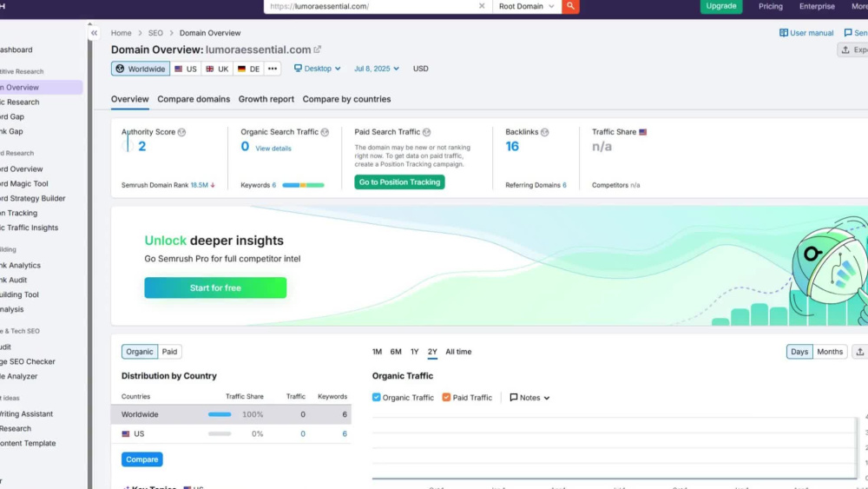The height and width of the screenshot is (489, 868).
Task: Select the DE database button
Action: click(248, 69)
